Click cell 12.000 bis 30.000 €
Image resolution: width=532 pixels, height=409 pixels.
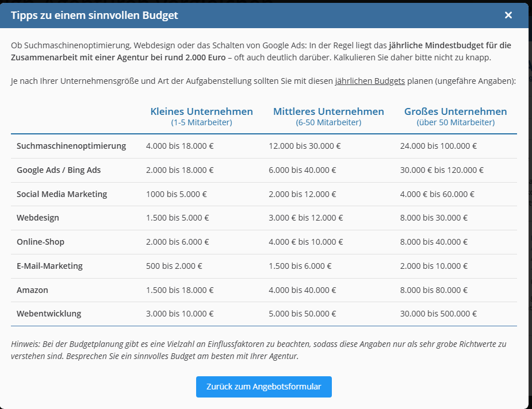(305, 146)
